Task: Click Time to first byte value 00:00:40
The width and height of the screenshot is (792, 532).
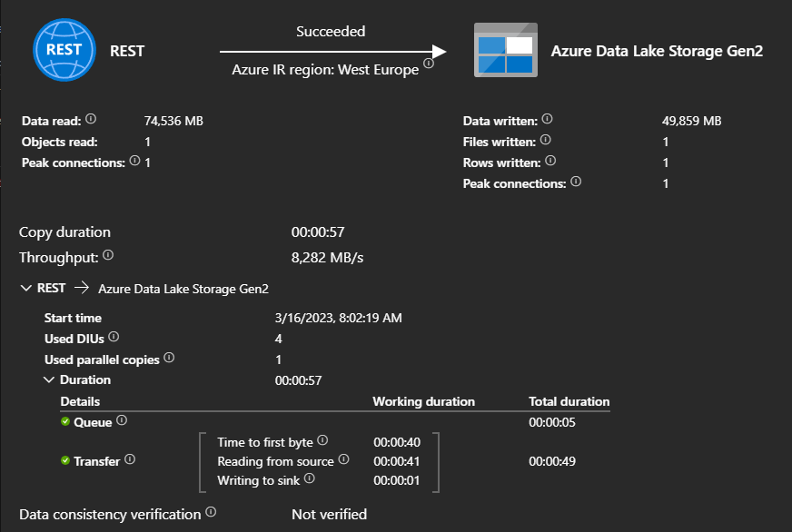Action: click(397, 443)
